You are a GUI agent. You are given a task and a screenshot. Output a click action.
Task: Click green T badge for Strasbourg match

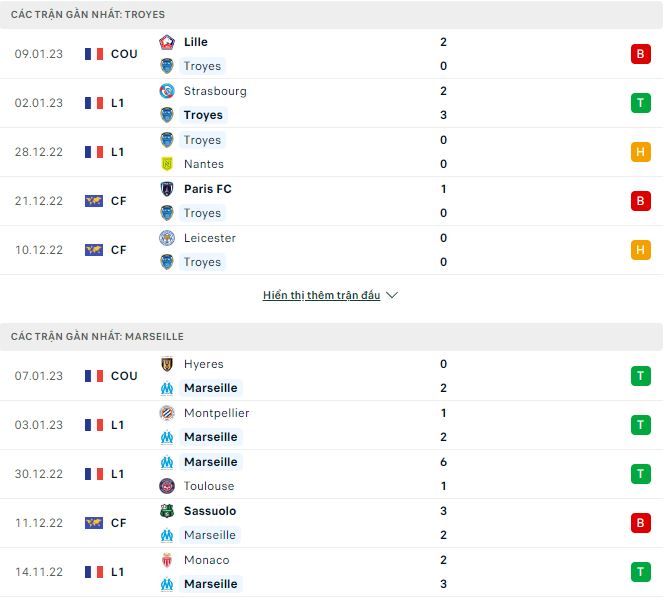click(x=640, y=103)
